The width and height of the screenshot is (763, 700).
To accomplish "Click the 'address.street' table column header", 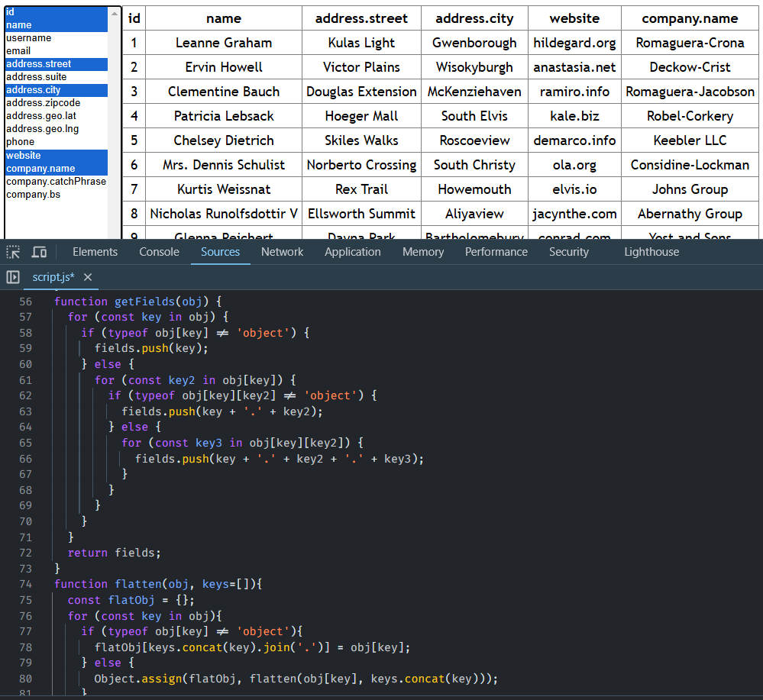I will click(x=361, y=18).
